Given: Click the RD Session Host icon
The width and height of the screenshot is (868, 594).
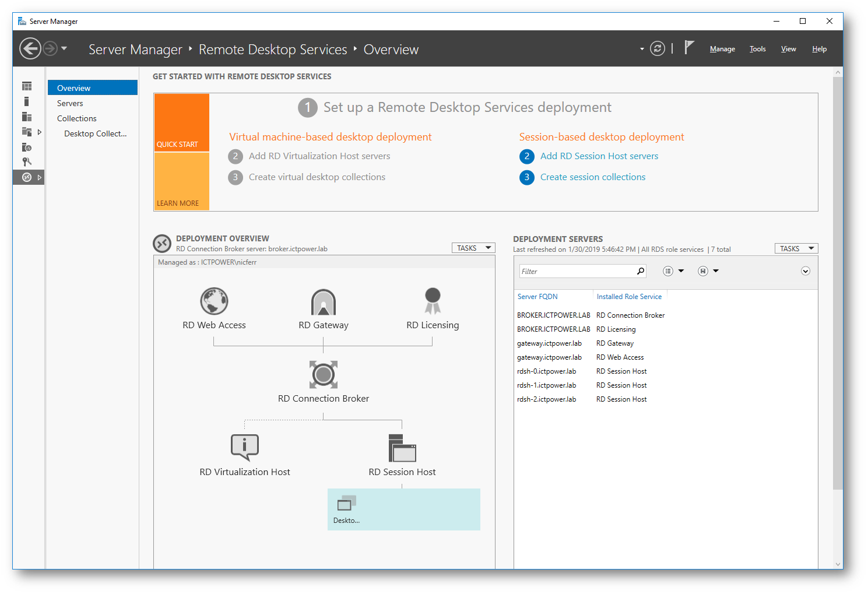Looking at the screenshot, I should click(402, 448).
